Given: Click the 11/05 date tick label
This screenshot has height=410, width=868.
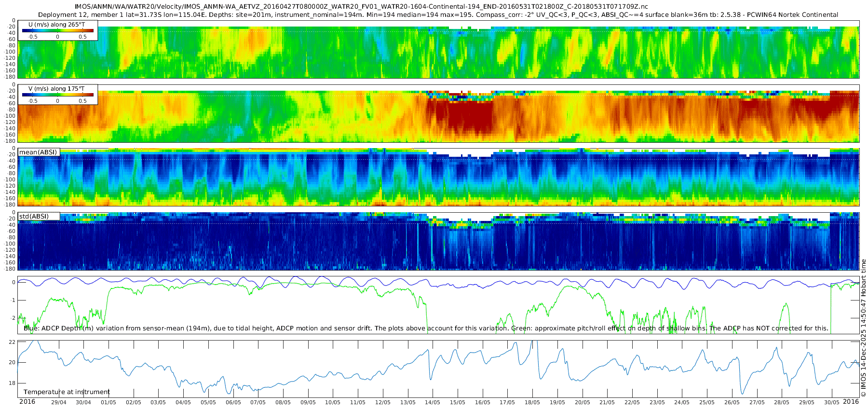Looking at the screenshot, I should tap(358, 403).
